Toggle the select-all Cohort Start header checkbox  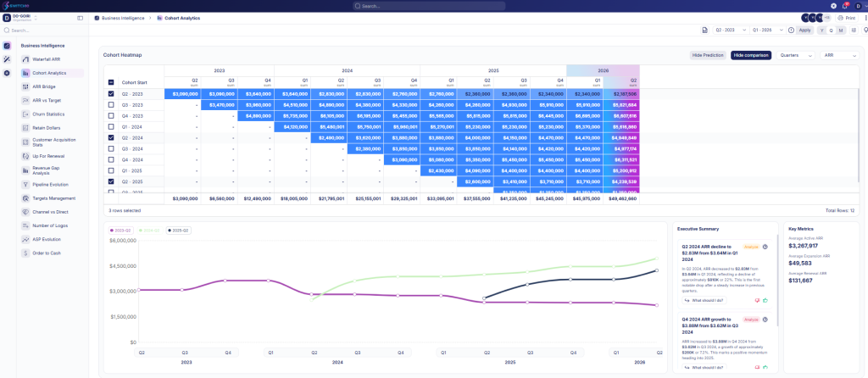tap(111, 83)
